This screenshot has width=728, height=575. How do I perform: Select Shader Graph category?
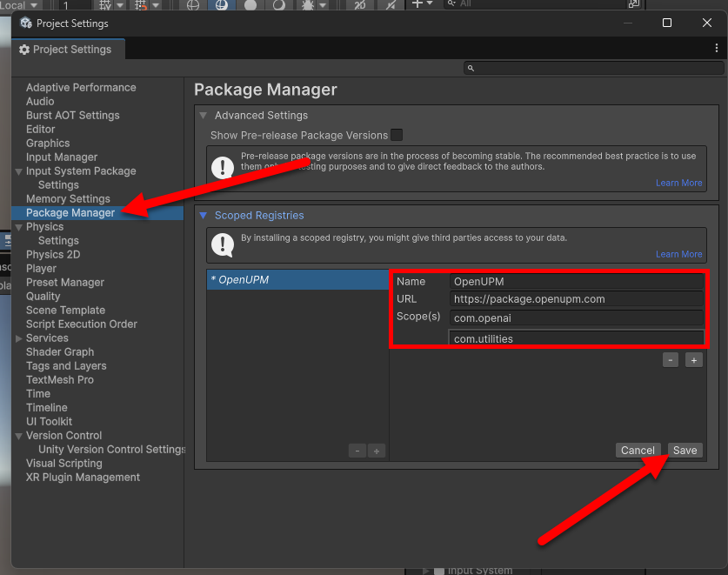(60, 352)
